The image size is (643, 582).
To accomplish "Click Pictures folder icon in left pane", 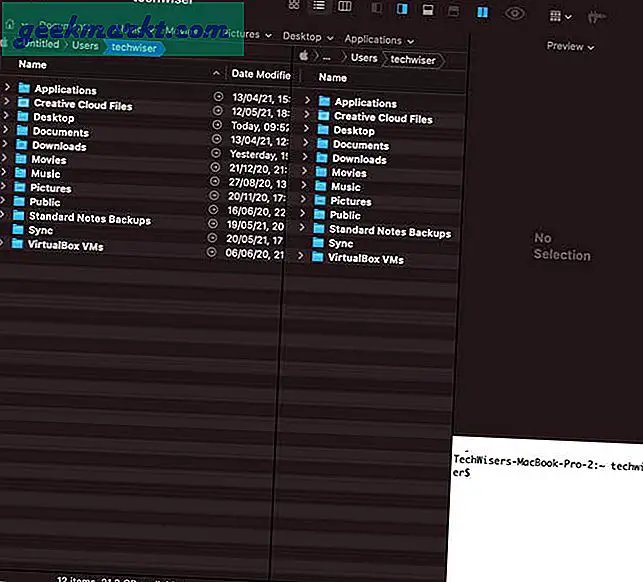I will coord(20,187).
